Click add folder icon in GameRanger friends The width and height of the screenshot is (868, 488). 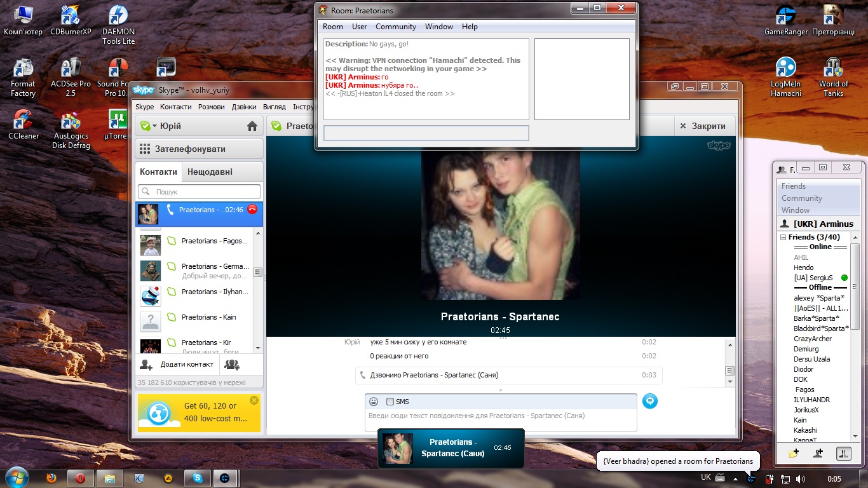(793, 453)
